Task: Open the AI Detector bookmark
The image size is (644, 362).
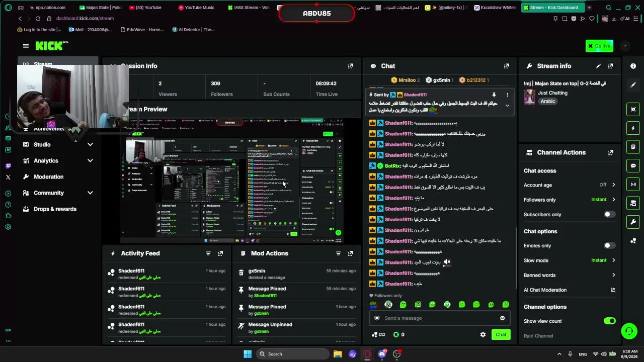Action: click(193, 30)
